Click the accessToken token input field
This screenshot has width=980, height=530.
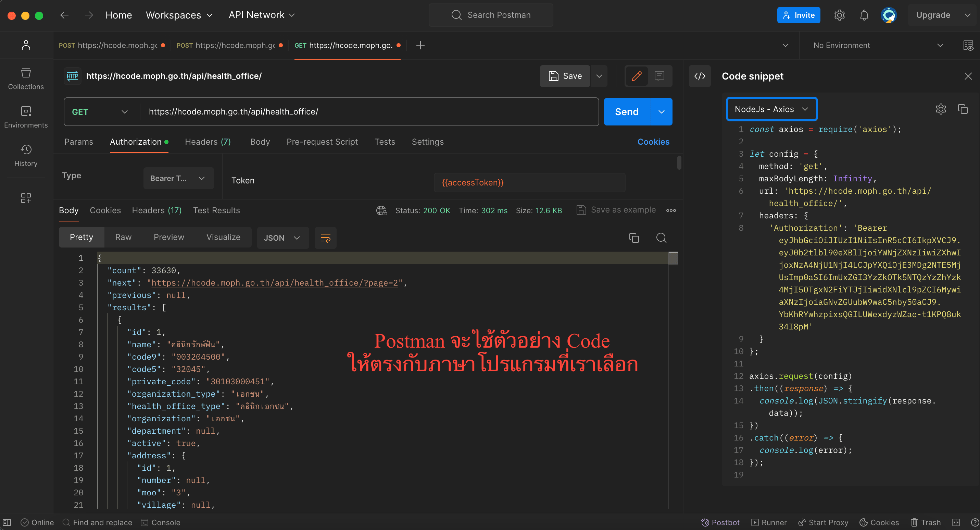coord(529,183)
